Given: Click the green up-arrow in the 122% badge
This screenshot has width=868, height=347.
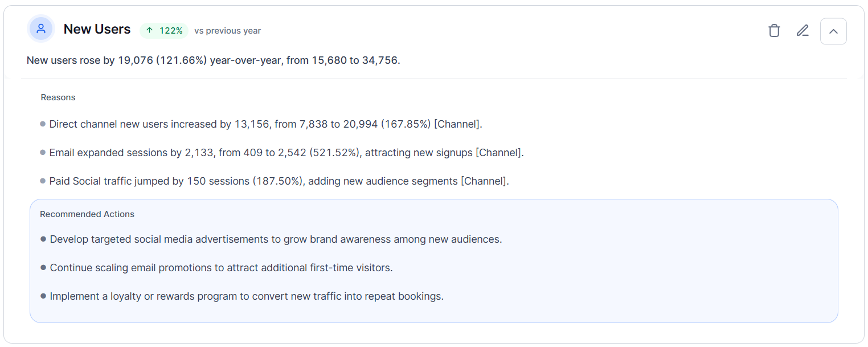Looking at the screenshot, I should 149,31.
